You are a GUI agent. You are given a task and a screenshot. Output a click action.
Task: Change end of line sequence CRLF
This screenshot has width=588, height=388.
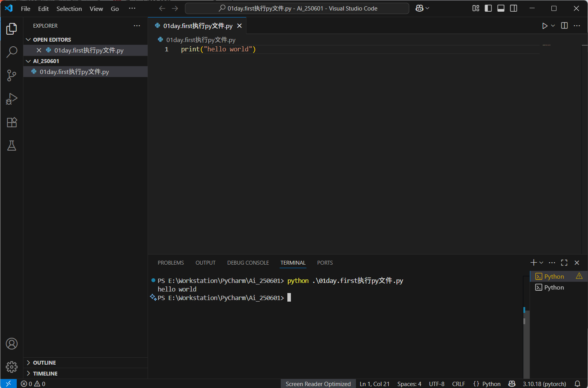click(x=458, y=384)
